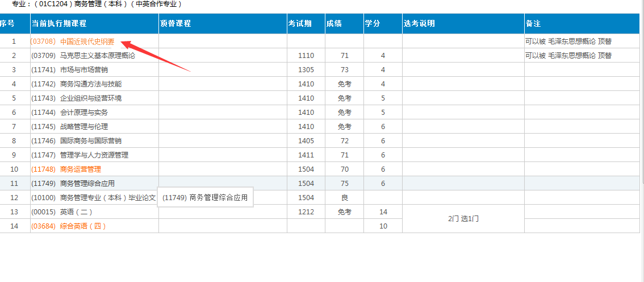The height and width of the screenshot is (282, 644).
Task: Click the 选考说明 column header
Action: 419,24
